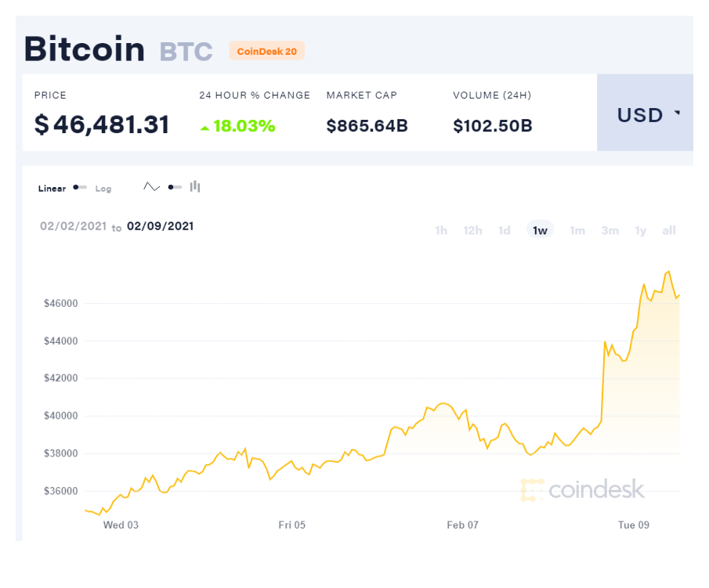This screenshot has height=588, width=709.
Task: Select the 3m time range
Action: [610, 230]
